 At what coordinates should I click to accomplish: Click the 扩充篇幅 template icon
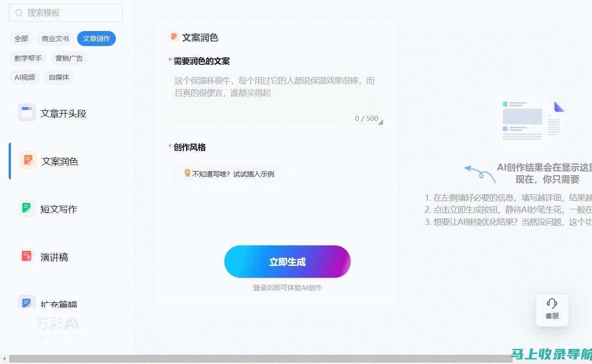click(x=27, y=302)
